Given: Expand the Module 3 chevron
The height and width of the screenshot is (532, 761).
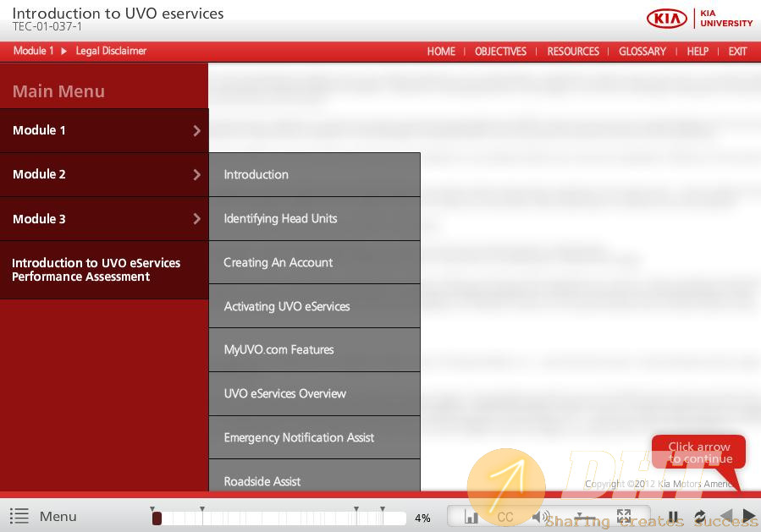Looking at the screenshot, I should tap(196, 219).
